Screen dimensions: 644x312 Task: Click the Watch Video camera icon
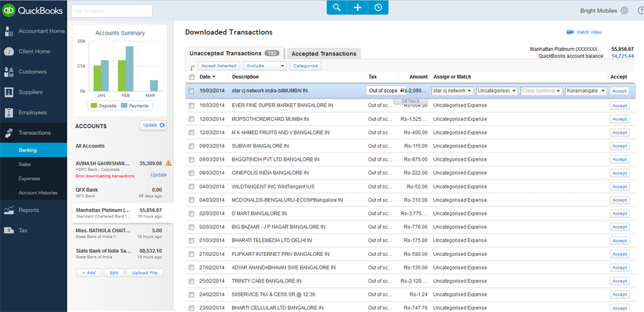(x=570, y=32)
